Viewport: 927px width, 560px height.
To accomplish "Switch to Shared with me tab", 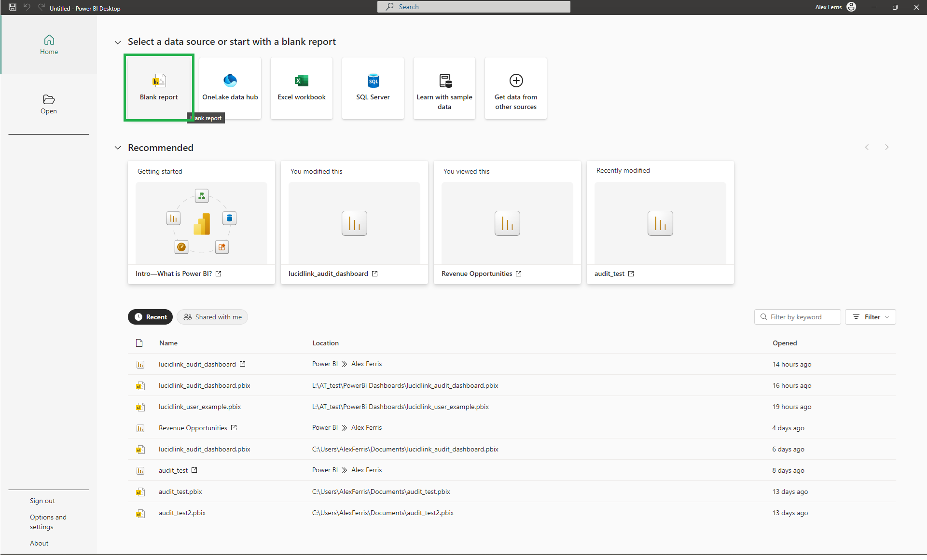I will 212,317.
